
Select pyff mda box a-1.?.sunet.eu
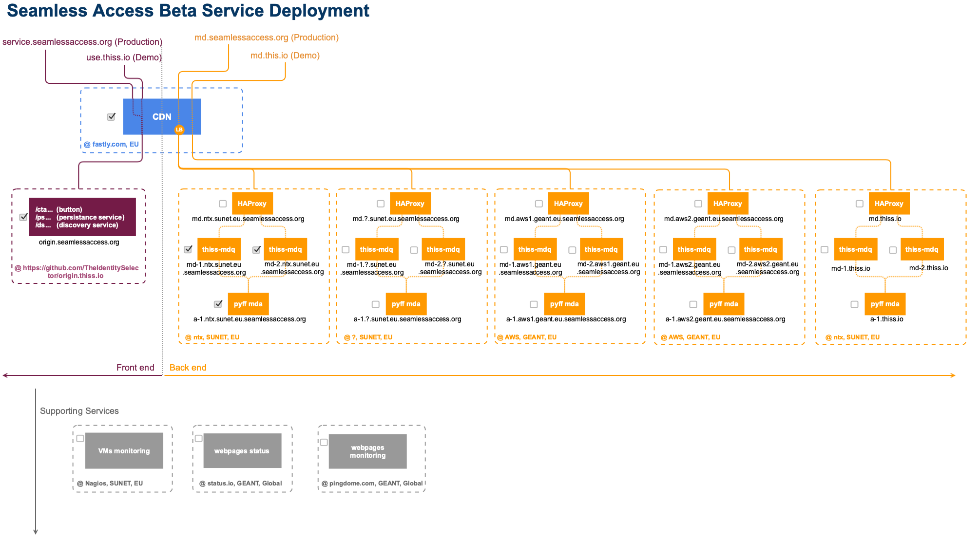[x=406, y=304]
